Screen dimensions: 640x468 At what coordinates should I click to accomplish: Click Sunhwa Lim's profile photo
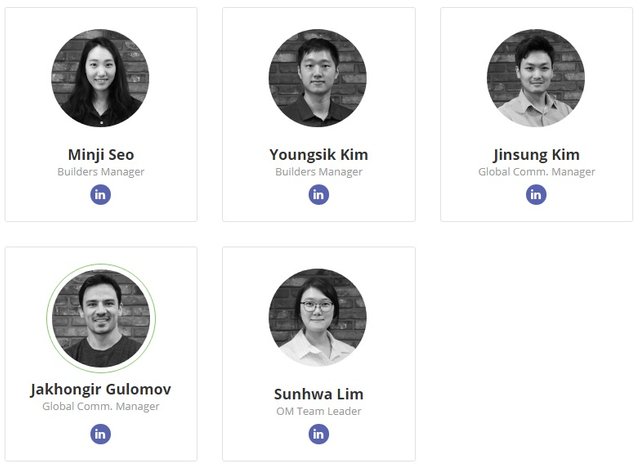(318, 317)
